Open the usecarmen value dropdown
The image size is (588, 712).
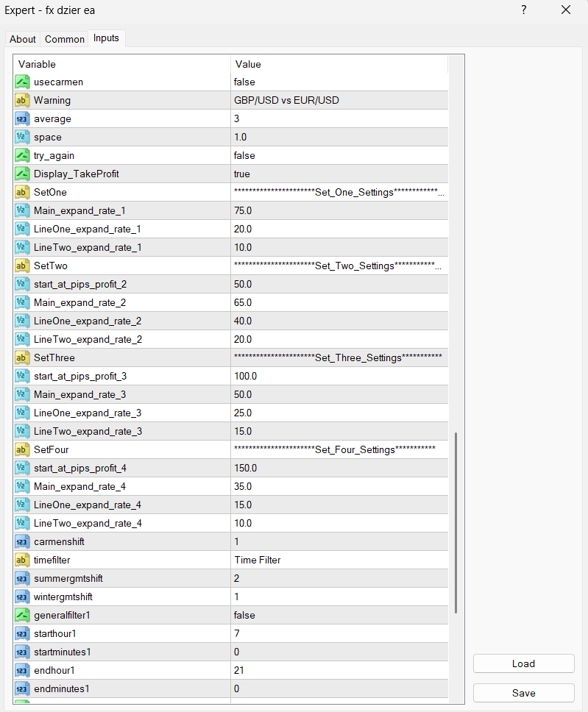pyautogui.click(x=339, y=82)
